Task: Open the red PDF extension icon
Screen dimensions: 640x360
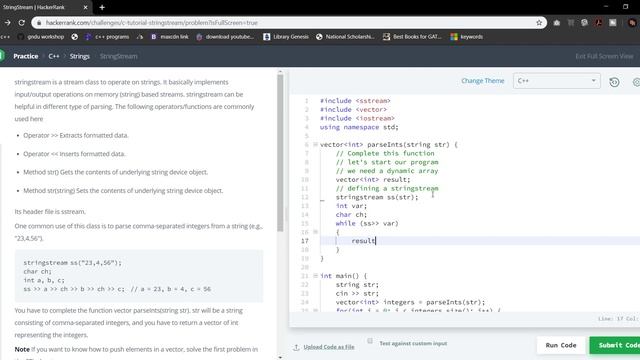Action: coord(599,23)
